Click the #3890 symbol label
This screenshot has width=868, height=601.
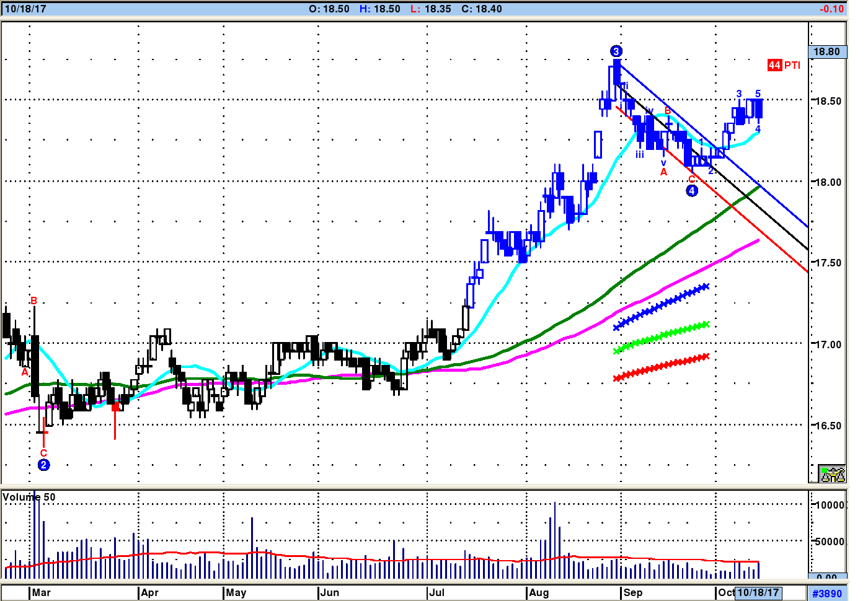pos(827,593)
